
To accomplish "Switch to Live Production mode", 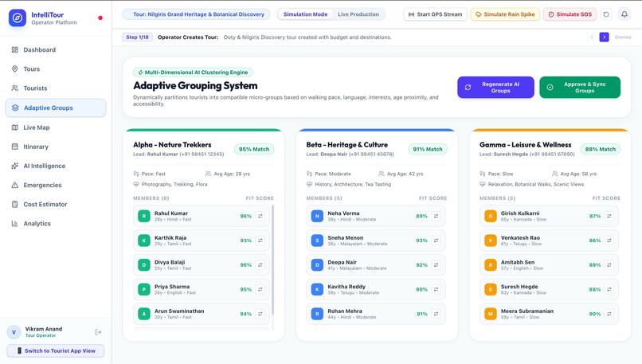I will pyautogui.click(x=358, y=14).
